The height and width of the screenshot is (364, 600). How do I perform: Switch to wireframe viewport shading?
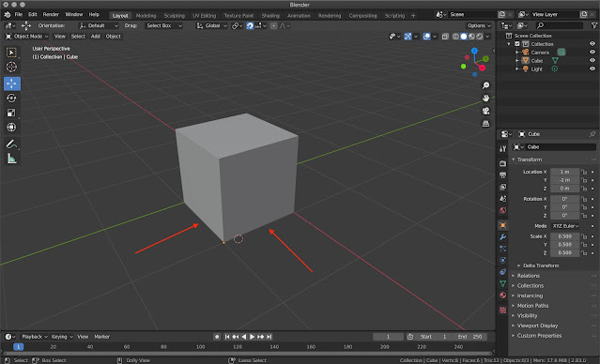point(455,37)
